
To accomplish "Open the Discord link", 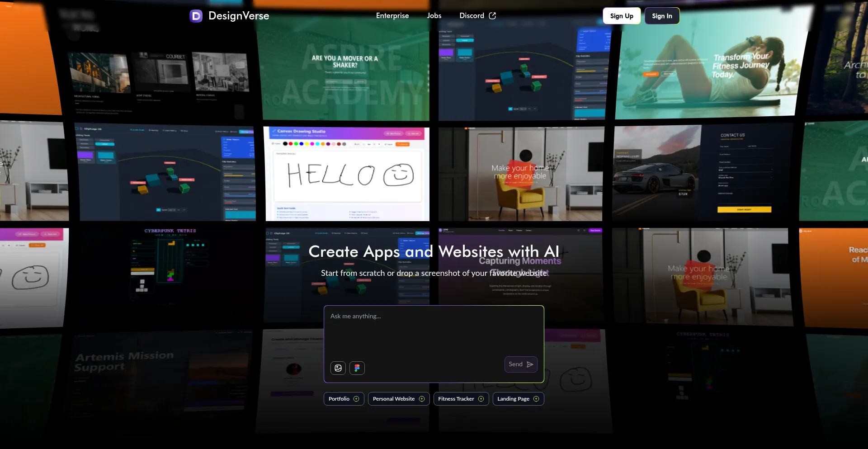I will coord(472,16).
